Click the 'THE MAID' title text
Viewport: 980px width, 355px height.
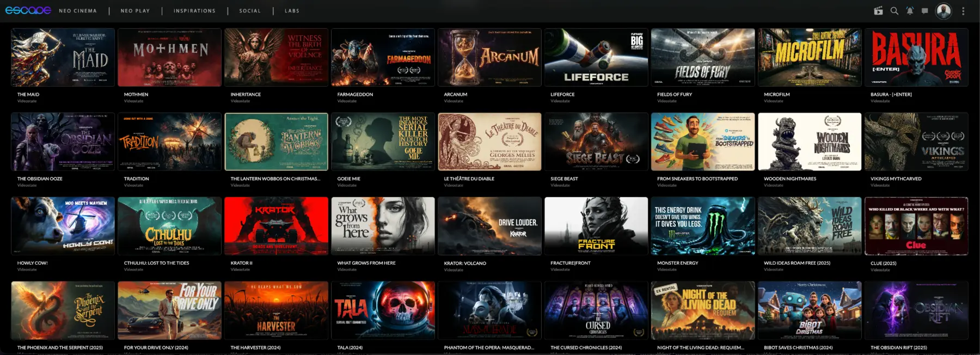pyautogui.click(x=28, y=95)
